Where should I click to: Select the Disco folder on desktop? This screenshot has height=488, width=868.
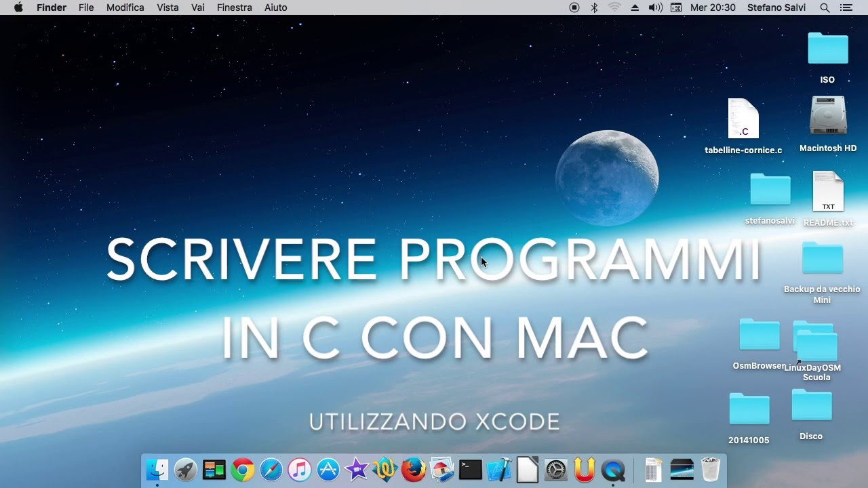pyautogui.click(x=811, y=405)
